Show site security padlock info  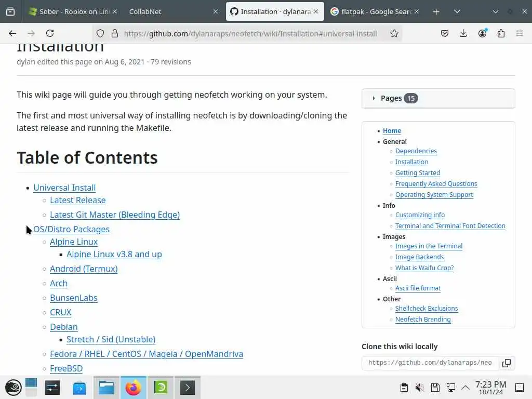pyautogui.click(x=115, y=33)
